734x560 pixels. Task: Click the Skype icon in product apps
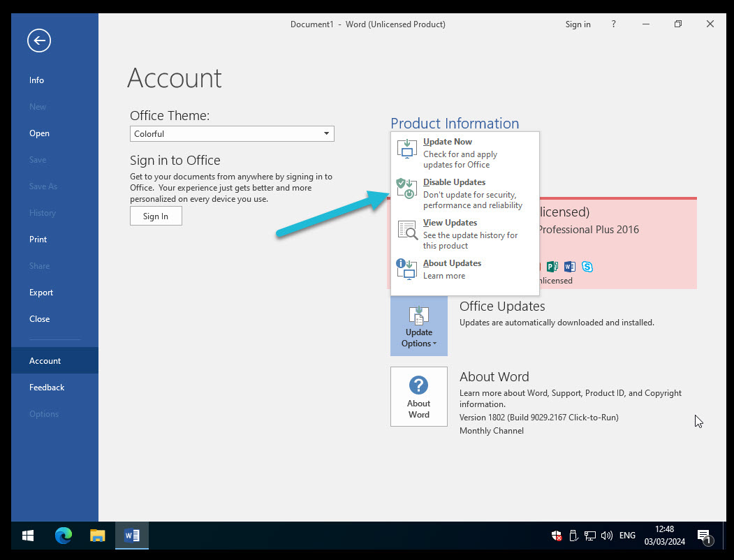[x=587, y=266]
